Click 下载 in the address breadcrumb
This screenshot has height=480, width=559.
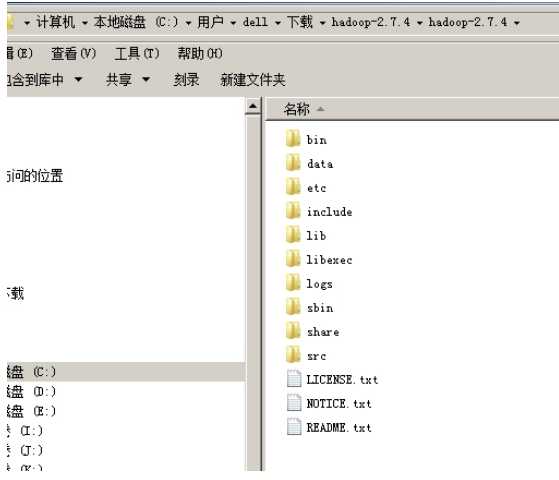pyautogui.click(x=300, y=22)
